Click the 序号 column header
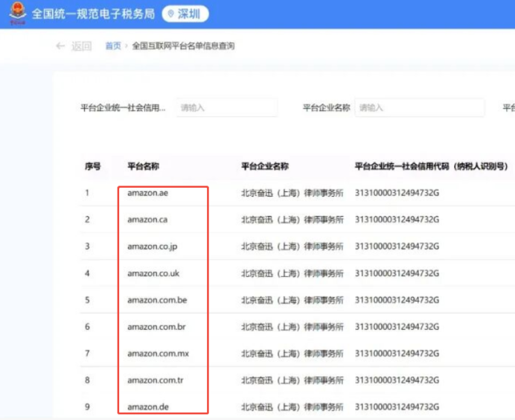 pos(92,166)
